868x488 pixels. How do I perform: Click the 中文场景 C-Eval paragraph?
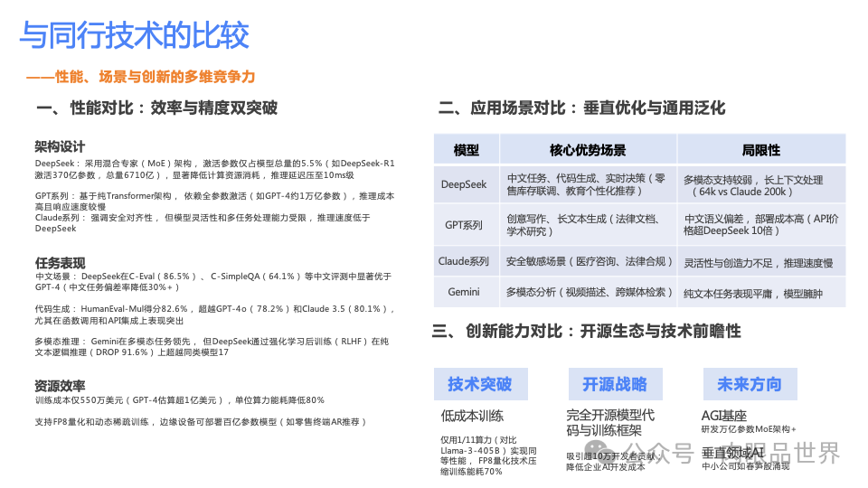click(213, 282)
